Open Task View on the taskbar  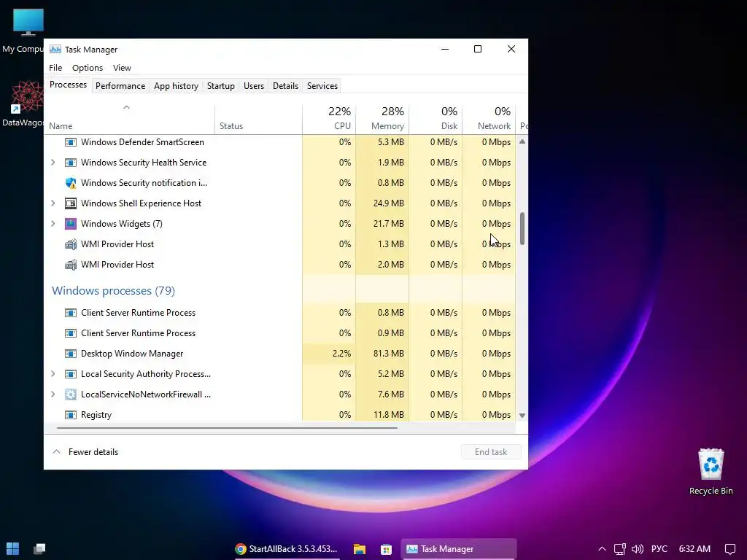pyautogui.click(x=39, y=548)
